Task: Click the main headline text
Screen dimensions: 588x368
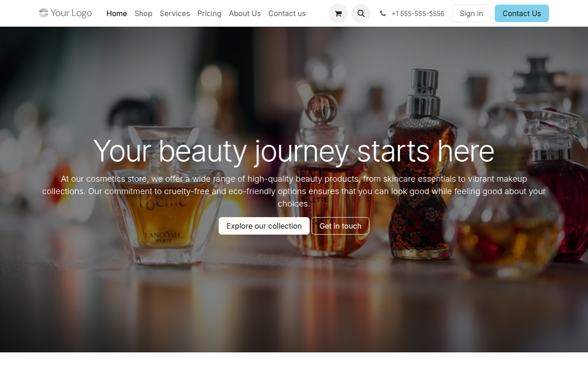Action: (294, 150)
